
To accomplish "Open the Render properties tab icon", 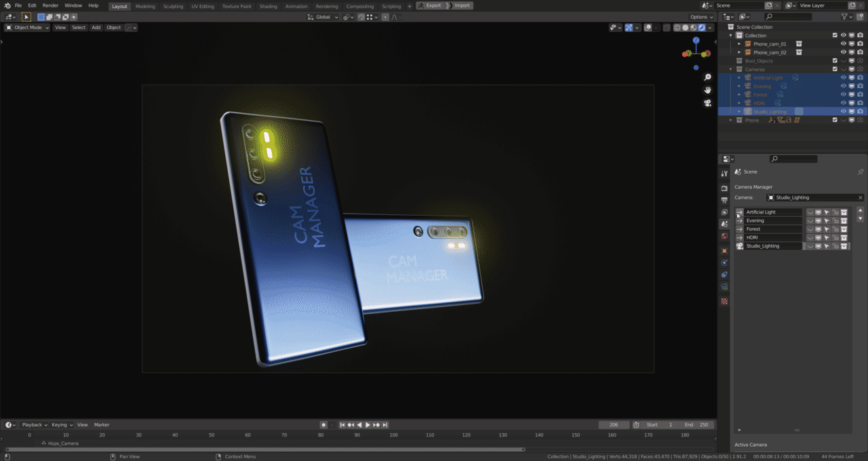I will 724,188.
